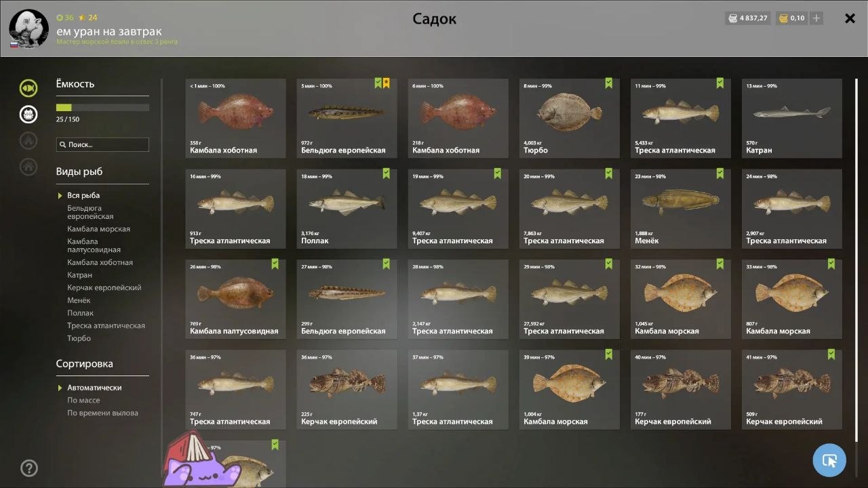The height and width of the screenshot is (488, 868).
Task: Sort by По времени вылова
Action: (x=102, y=413)
